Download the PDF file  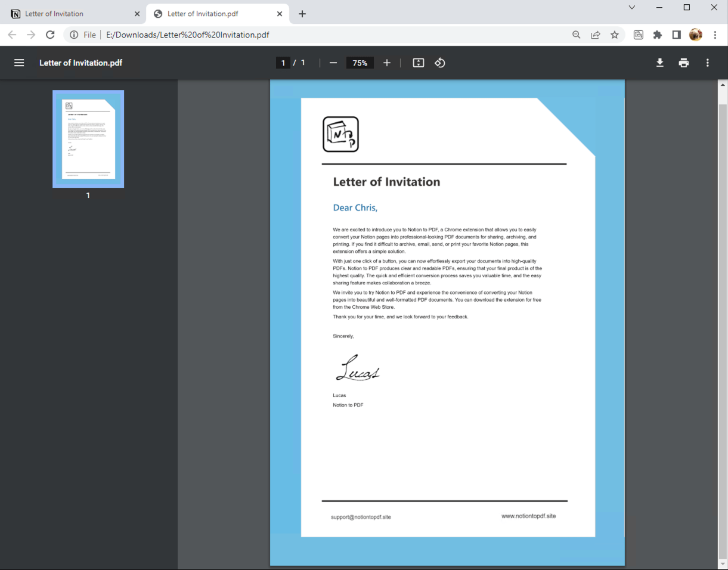[660, 63]
